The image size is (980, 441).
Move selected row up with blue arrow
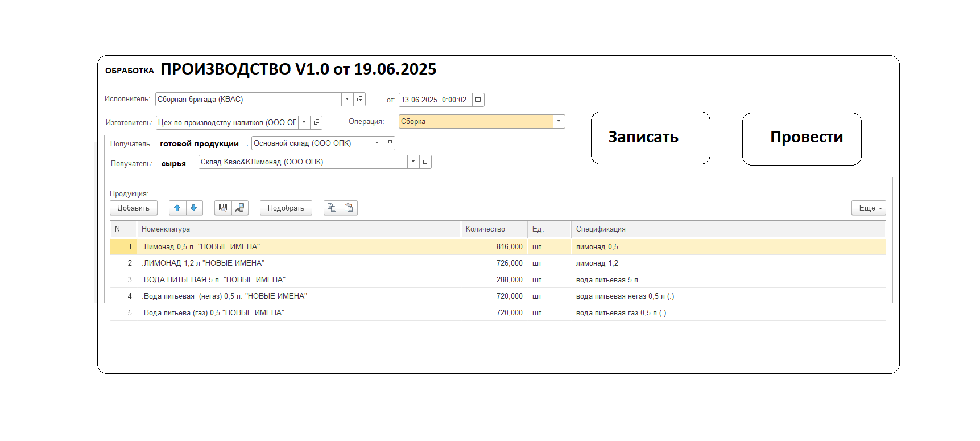click(177, 208)
